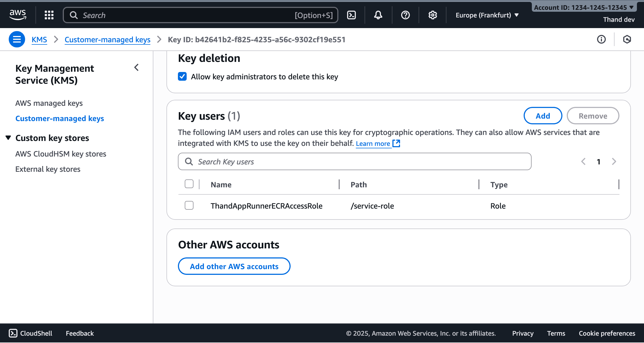Uncheck Allow key administrators to delete this key

pyautogui.click(x=182, y=77)
